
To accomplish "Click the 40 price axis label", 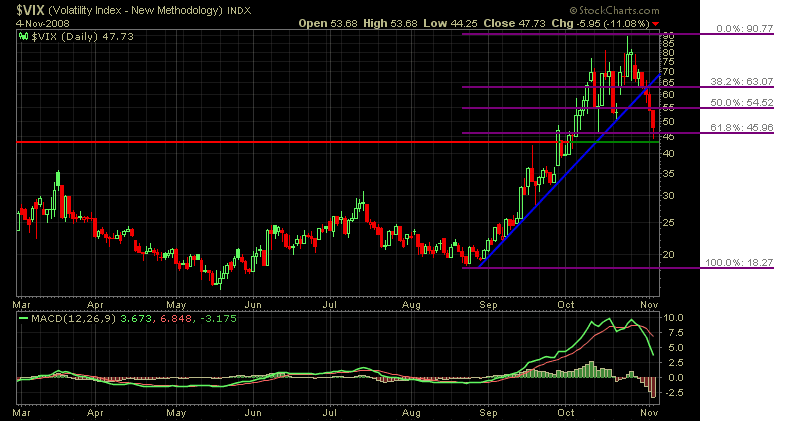I will (668, 154).
